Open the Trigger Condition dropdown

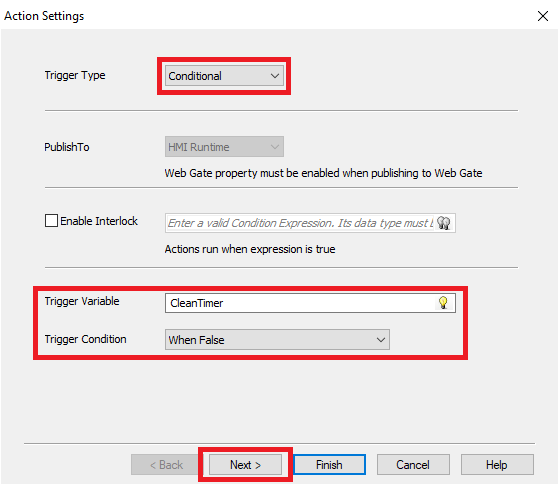pos(277,340)
